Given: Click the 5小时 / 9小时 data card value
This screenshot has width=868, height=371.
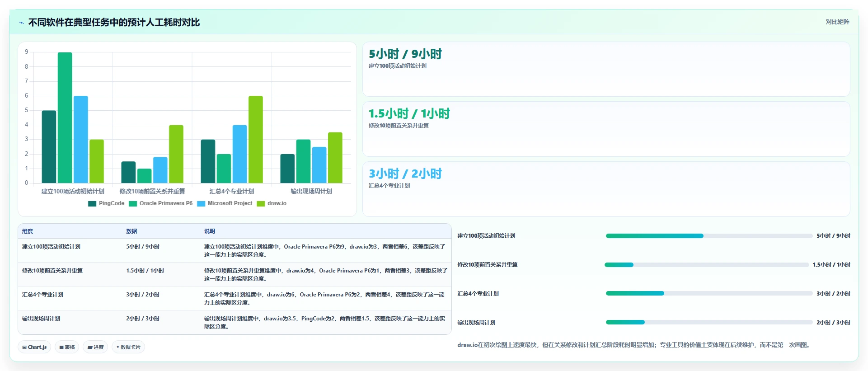Looking at the screenshot, I should click(405, 54).
